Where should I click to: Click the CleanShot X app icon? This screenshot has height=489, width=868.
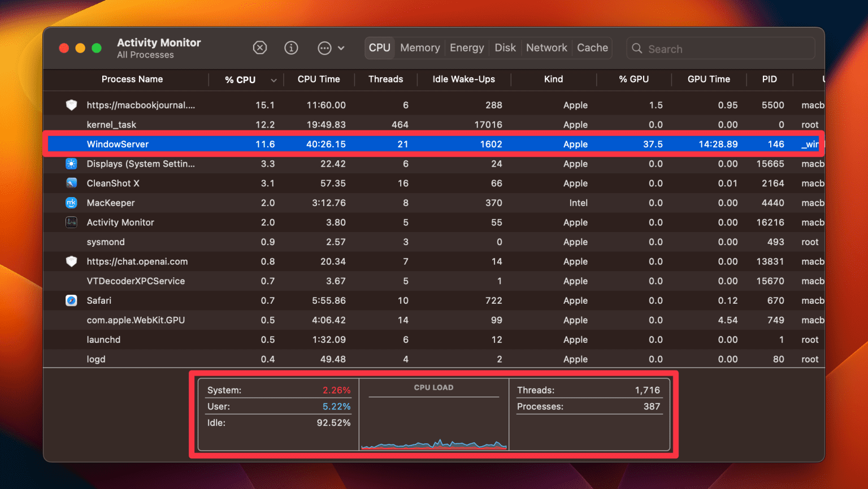(x=71, y=183)
